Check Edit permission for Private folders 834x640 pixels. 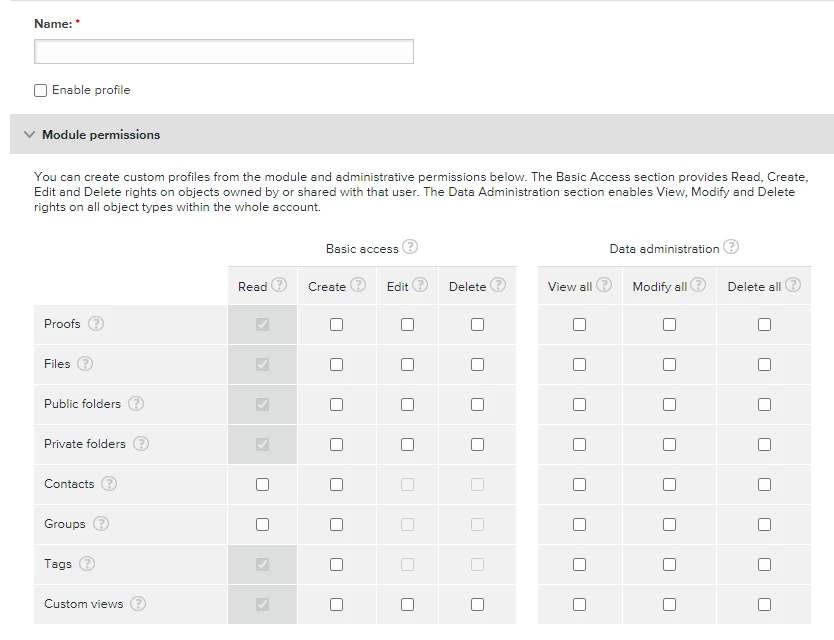coord(407,444)
